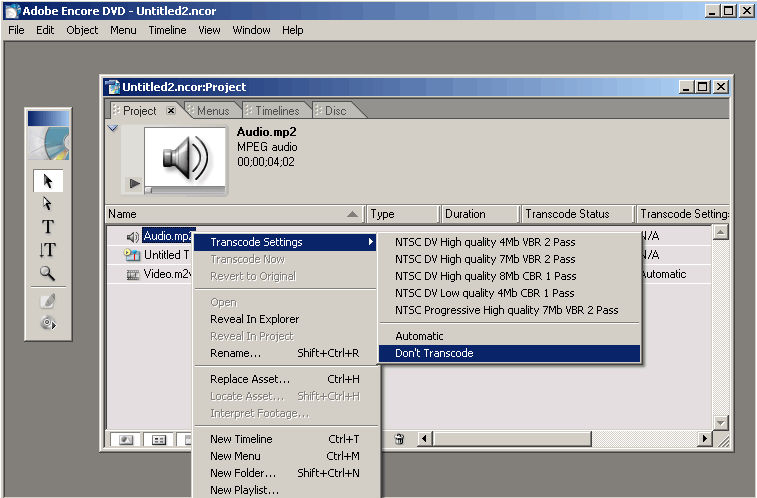Open the Menu menu in menu bar
Viewport: 757px width, 498px height.
tap(123, 30)
